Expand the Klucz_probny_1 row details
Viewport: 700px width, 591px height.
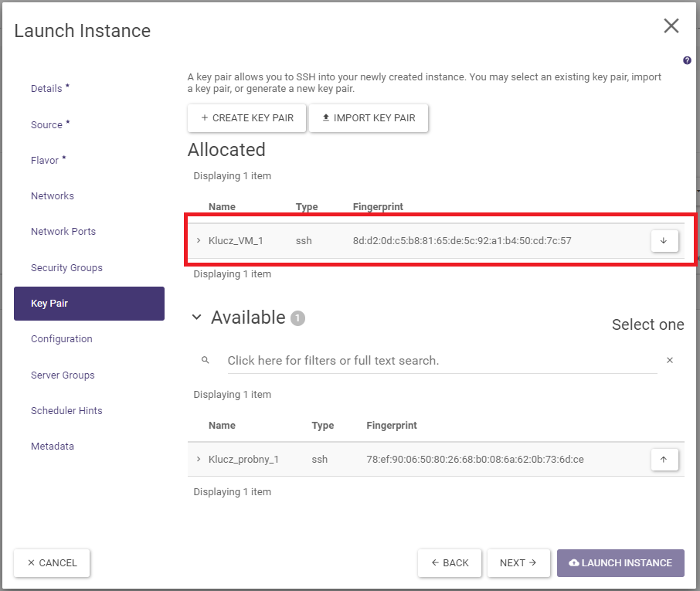coord(199,460)
